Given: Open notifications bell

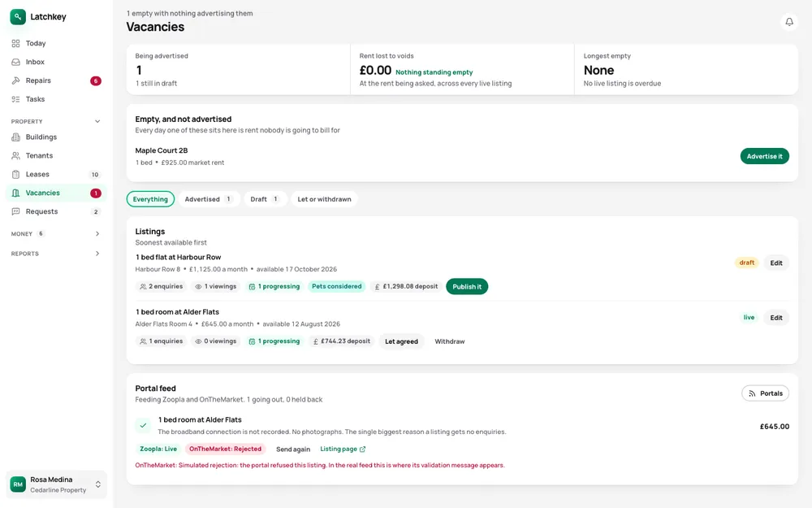Looking at the screenshot, I should (x=788, y=22).
